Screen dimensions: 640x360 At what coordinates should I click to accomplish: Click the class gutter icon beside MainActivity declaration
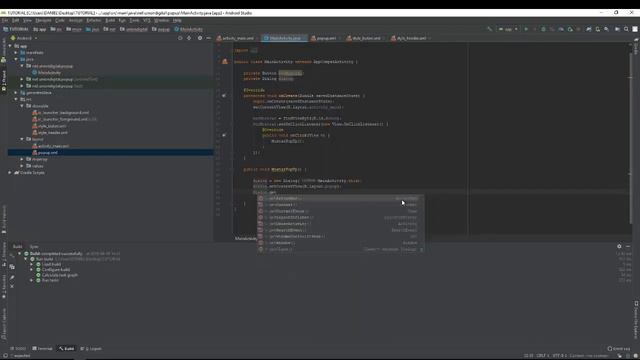click(x=224, y=62)
